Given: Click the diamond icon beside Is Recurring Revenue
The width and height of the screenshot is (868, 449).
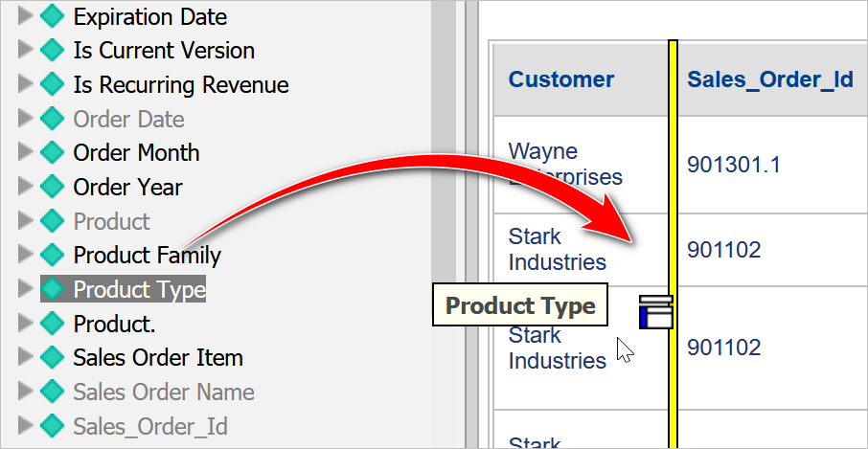Looking at the screenshot, I should click(x=52, y=85).
